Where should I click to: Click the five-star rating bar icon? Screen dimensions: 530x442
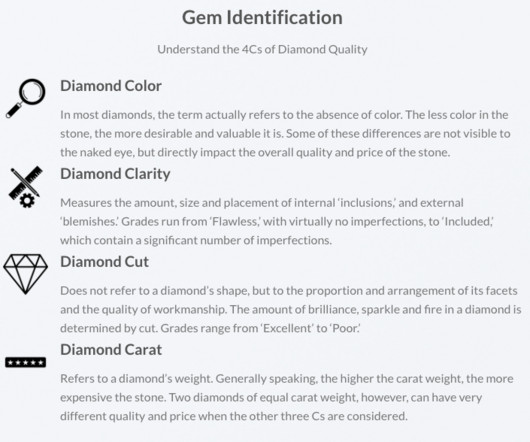pyautogui.click(x=25, y=362)
